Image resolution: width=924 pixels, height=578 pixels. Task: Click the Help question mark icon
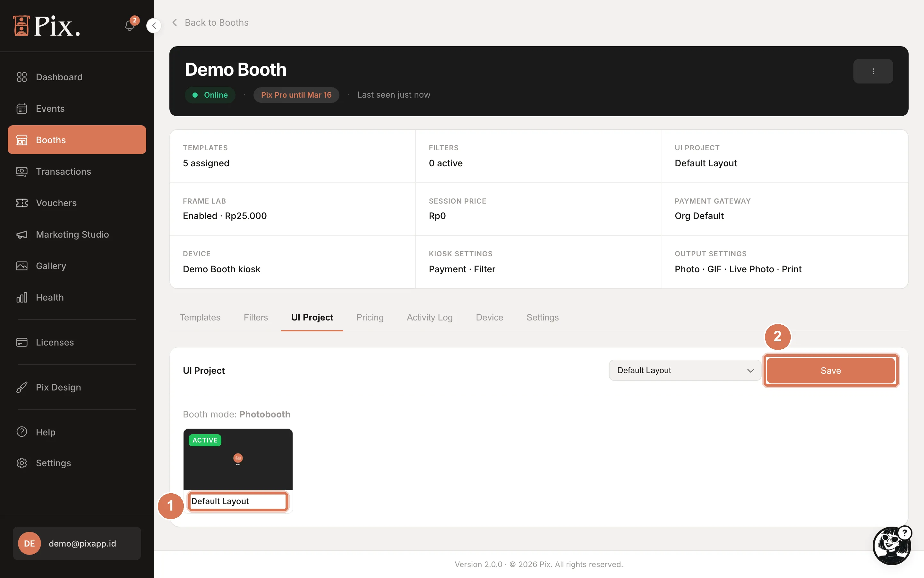tap(22, 432)
